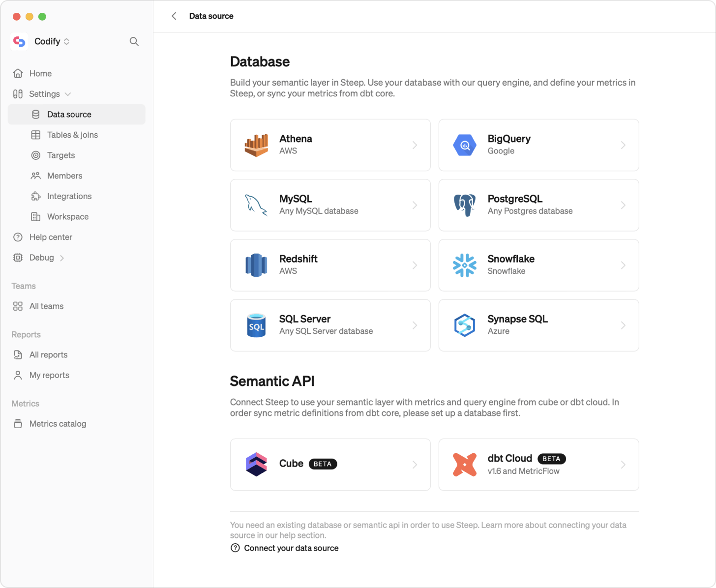Viewport: 716px width, 588px height.
Task: Choose the PostgreSQL database title
Action: (x=515, y=199)
